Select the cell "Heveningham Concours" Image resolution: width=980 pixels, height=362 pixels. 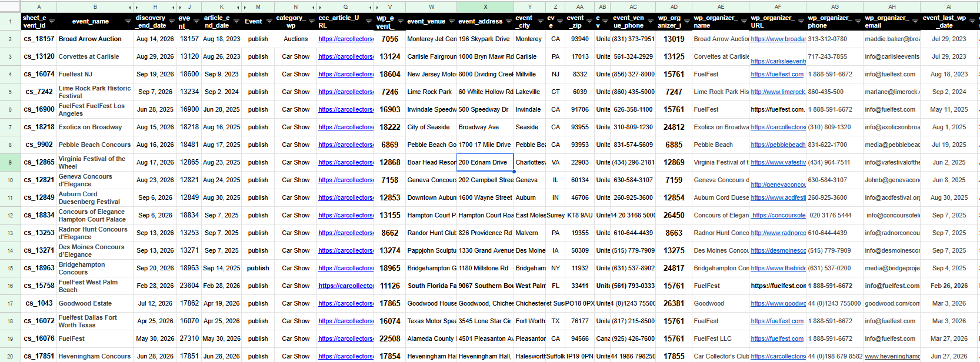point(95,356)
